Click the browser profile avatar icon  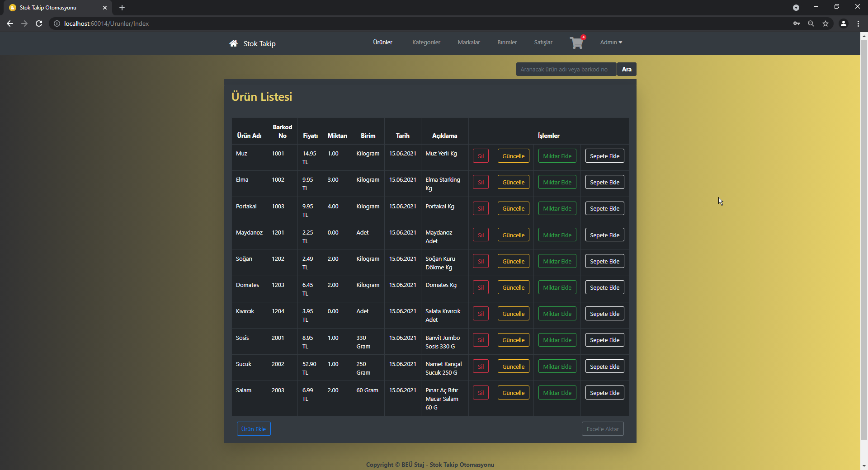(x=843, y=23)
